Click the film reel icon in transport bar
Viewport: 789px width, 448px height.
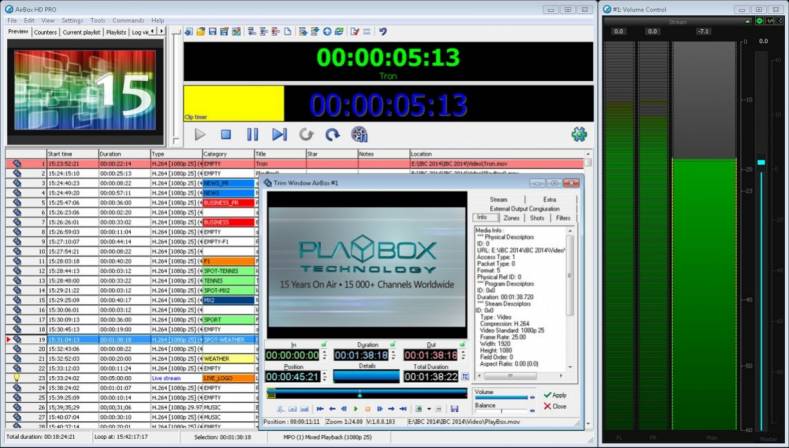coord(359,134)
